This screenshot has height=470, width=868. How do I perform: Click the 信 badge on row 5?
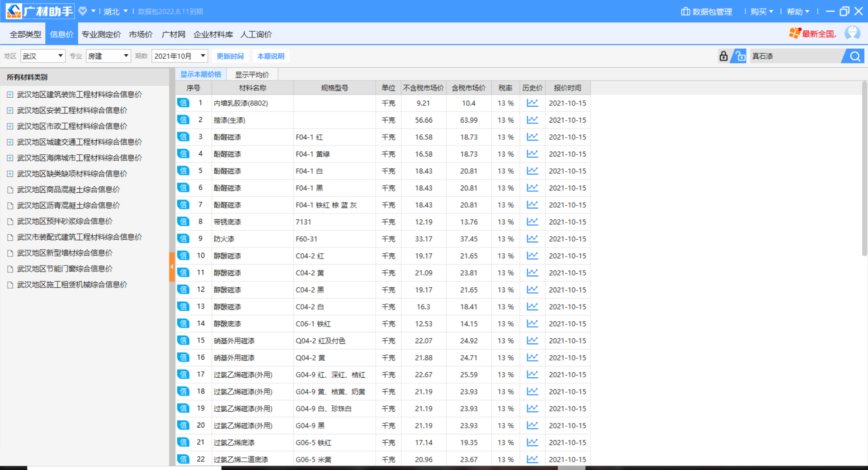183,171
